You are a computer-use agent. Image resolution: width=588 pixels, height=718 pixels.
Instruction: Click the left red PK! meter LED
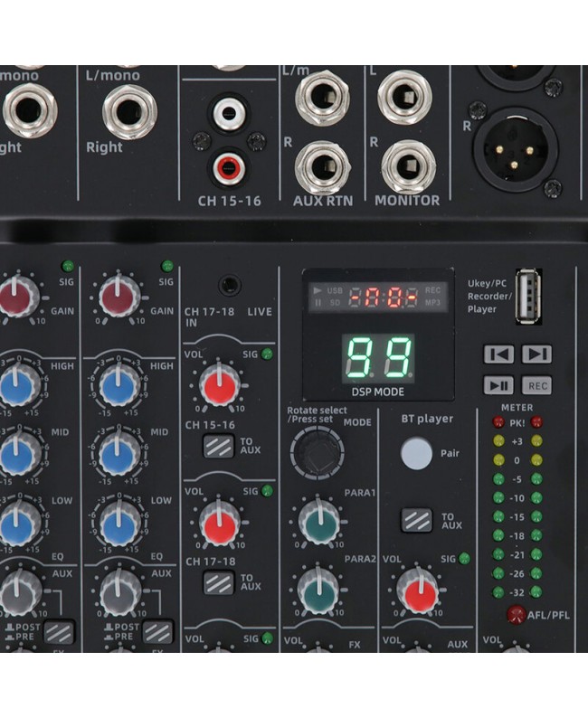498,422
